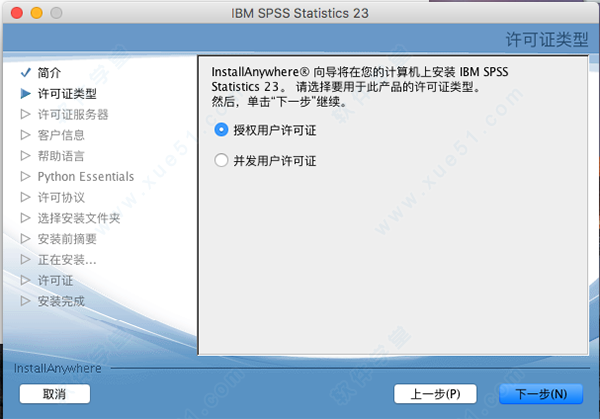Viewport: 600px width, 419px height.
Task: Click the arrow icon beside Python Essentials
Action: coord(26,176)
